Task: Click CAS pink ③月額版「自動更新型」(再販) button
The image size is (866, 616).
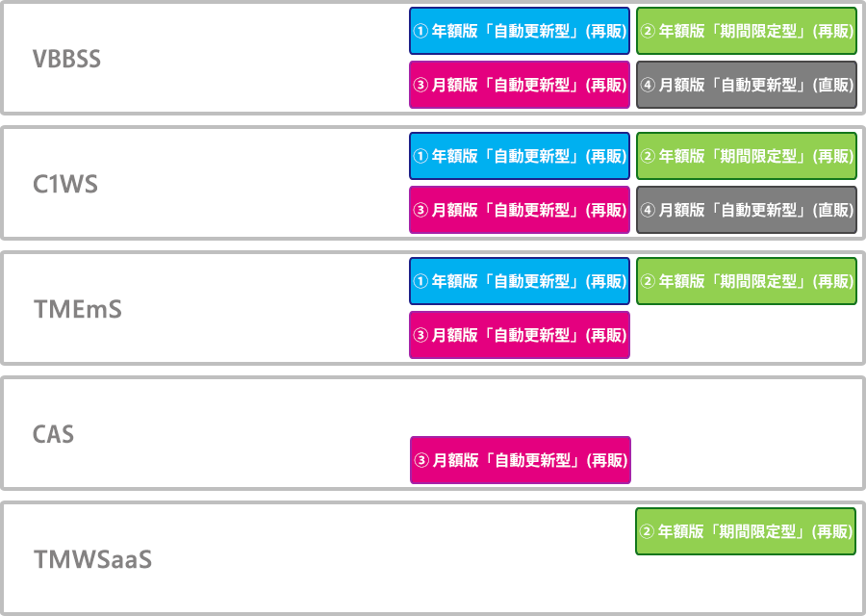Action: 521,460
